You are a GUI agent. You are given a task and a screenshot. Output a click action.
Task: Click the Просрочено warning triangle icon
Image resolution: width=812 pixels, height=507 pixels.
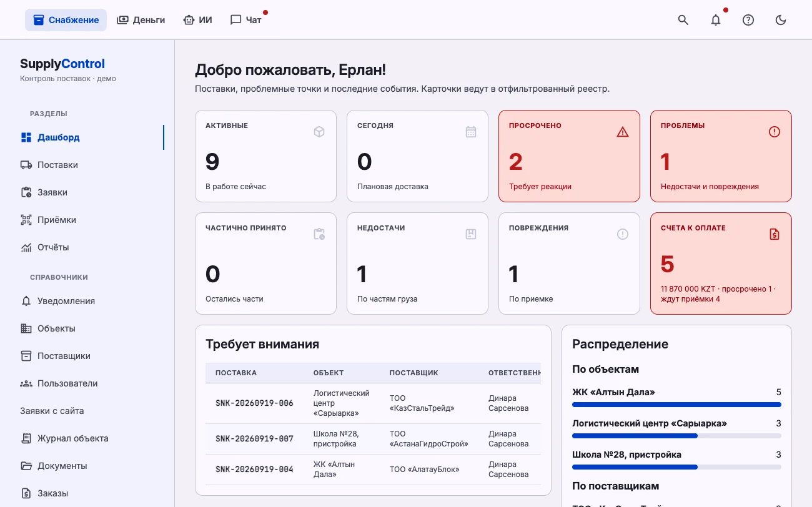(x=623, y=132)
